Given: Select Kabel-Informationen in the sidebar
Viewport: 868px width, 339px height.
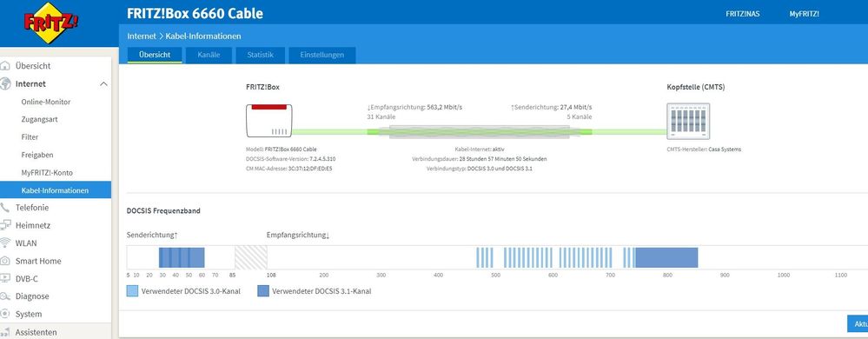Looking at the screenshot, I should click(x=56, y=190).
